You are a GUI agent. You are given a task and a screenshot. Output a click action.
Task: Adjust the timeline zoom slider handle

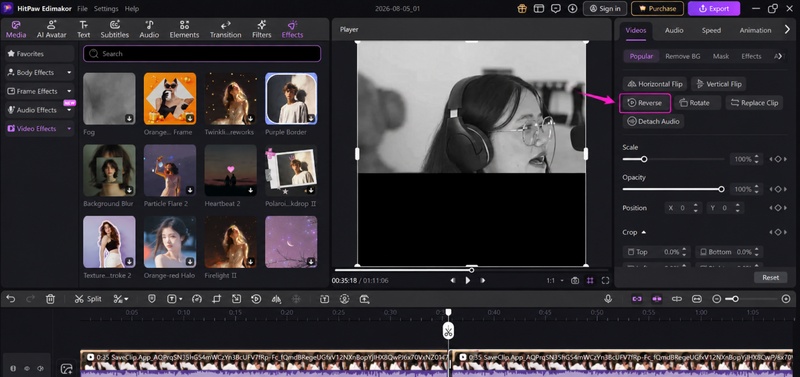(x=735, y=299)
